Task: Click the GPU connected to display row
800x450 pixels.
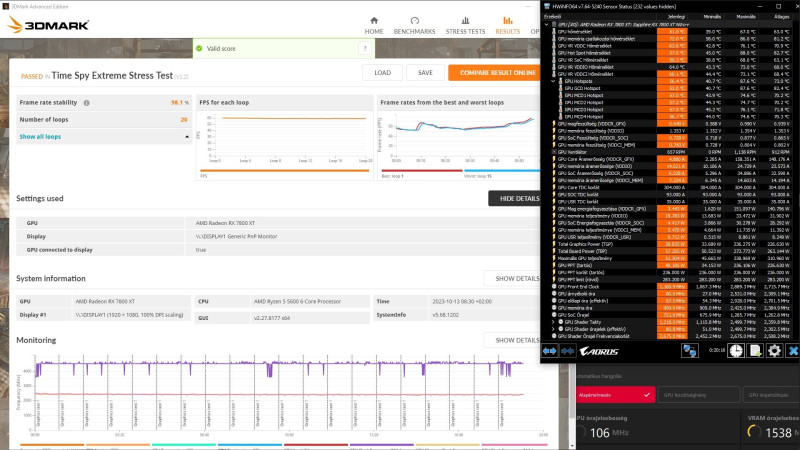Action: 278,250
